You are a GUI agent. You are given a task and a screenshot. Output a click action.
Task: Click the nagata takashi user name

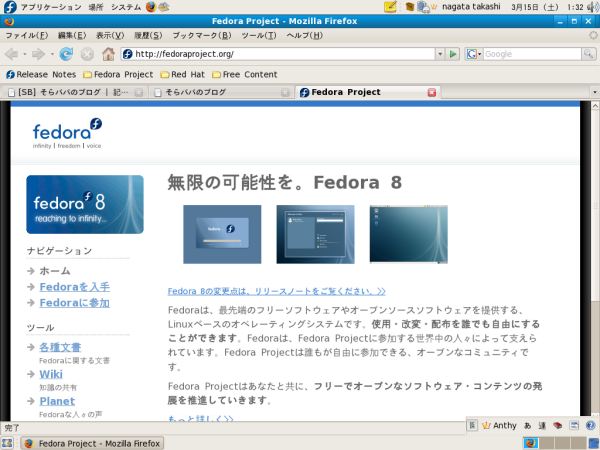tap(471, 7)
